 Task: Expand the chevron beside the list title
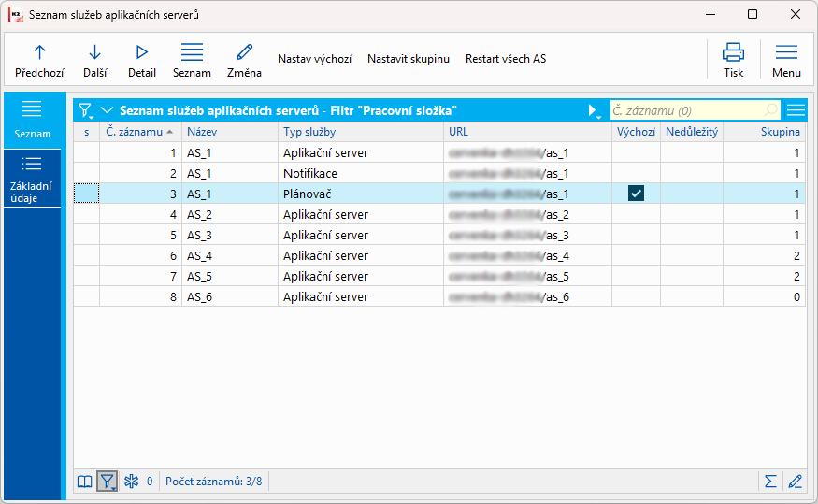pyautogui.click(x=107, y=110)
